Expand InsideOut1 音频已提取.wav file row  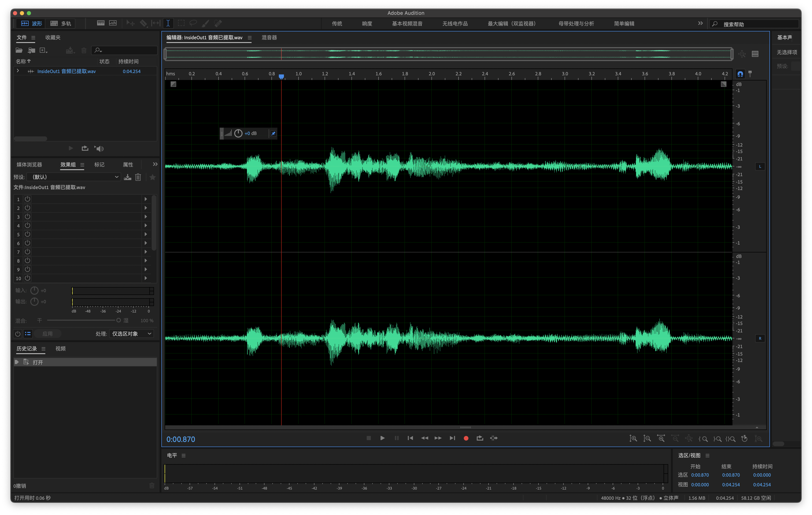18,71
